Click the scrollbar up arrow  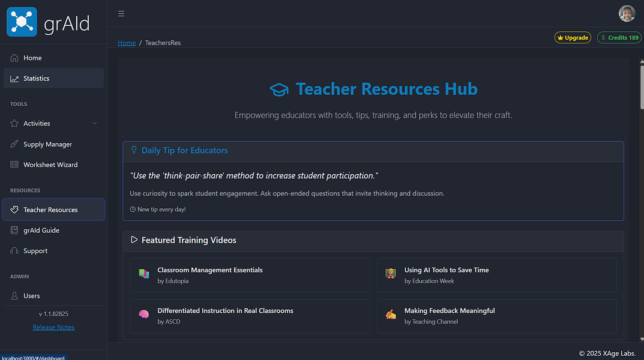coord(642,61)
